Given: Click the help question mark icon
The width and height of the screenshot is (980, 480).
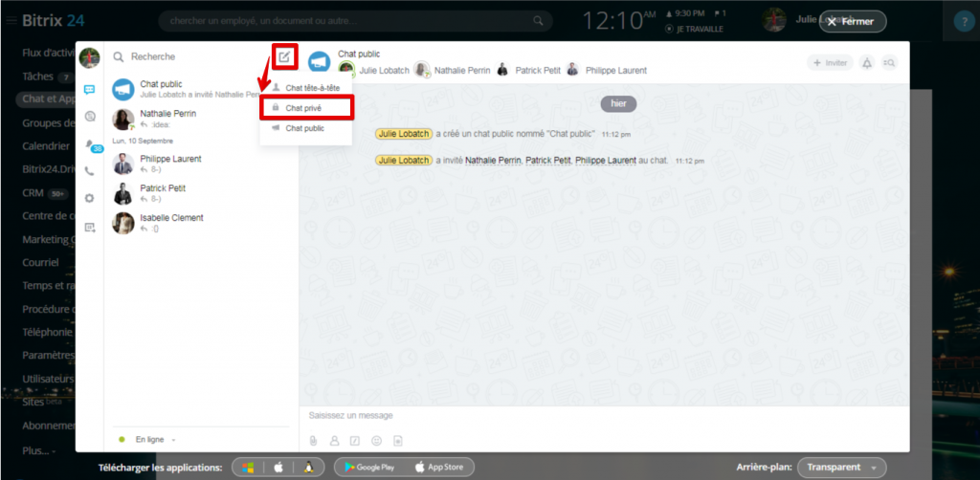Looking at the screenshot, I should pyautogui.click(x=963, y=22).
